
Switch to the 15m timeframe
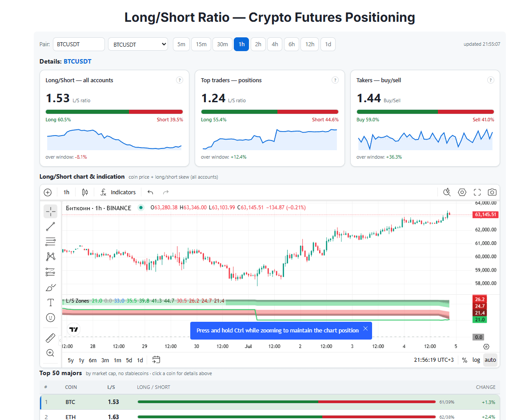pyautogui.click(x=201, y=44)
